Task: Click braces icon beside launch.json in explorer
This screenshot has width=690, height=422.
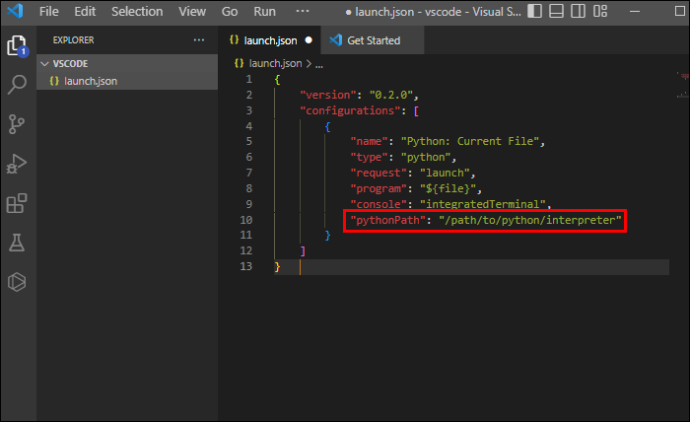Action: (54, 81)
